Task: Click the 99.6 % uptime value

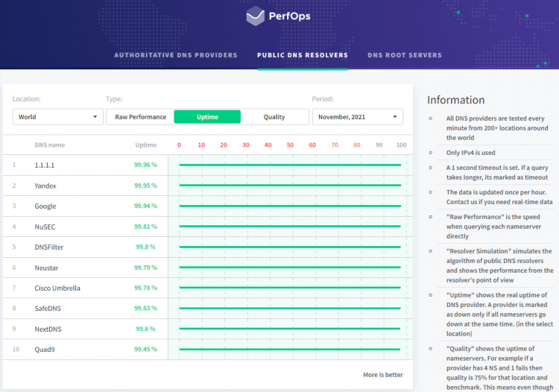Action: [x=145, y=329]
